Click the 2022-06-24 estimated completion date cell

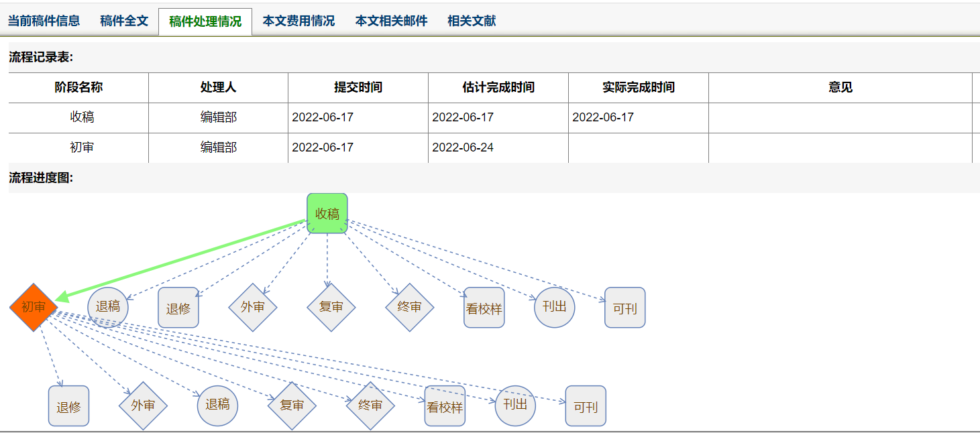pos(463,147)
